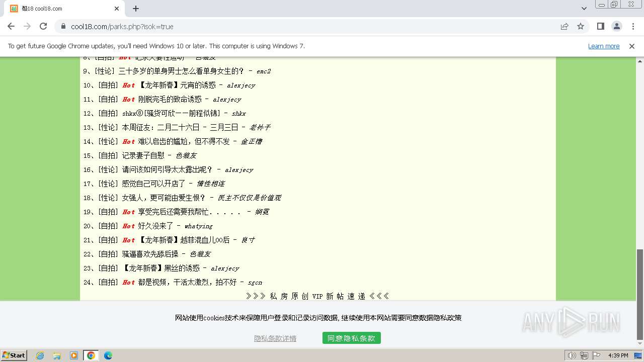Open 隐私条款详情 privacy details link
644x362 pixels.
click(275, 338)
